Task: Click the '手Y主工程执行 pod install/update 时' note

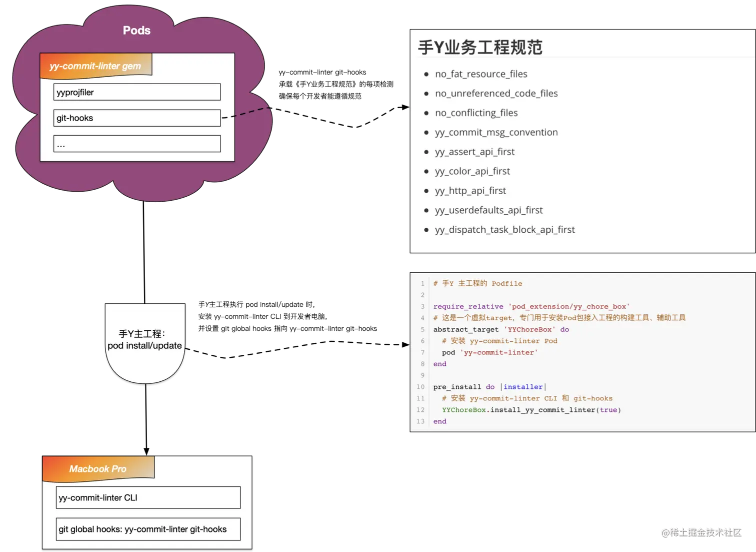Action: pos(256,304)
